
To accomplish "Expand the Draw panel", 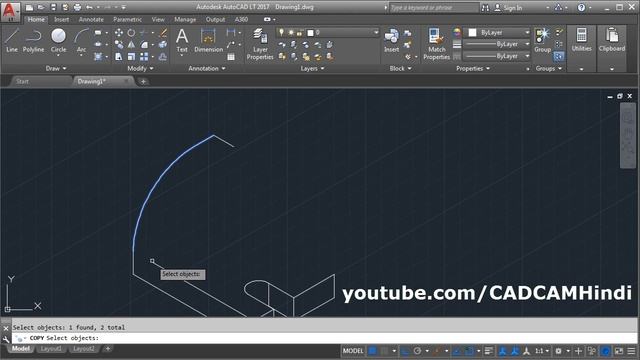I will point(56,69).
